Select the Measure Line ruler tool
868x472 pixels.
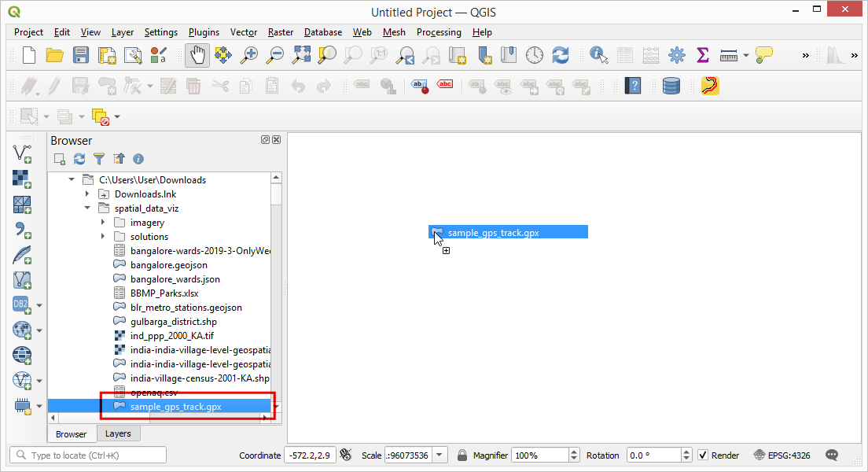(x=729, y=55)
